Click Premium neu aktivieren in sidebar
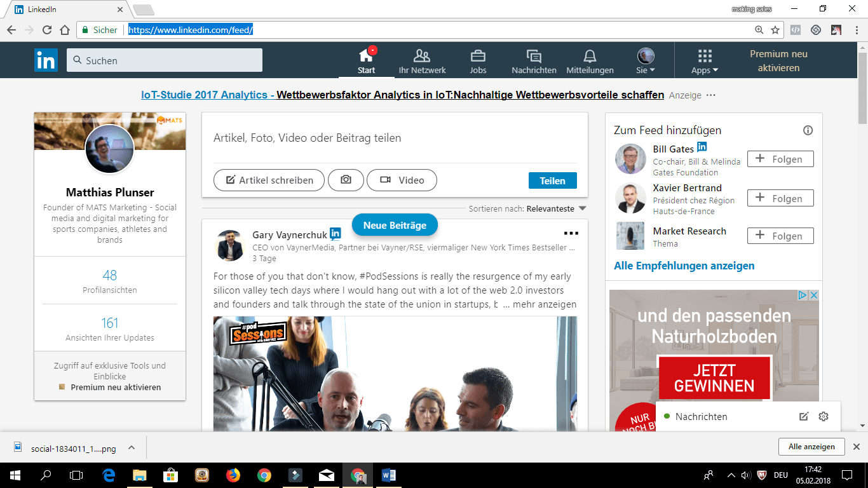This screenshot has height=488, width=868. pyautogui.click(x=116, y=387)
